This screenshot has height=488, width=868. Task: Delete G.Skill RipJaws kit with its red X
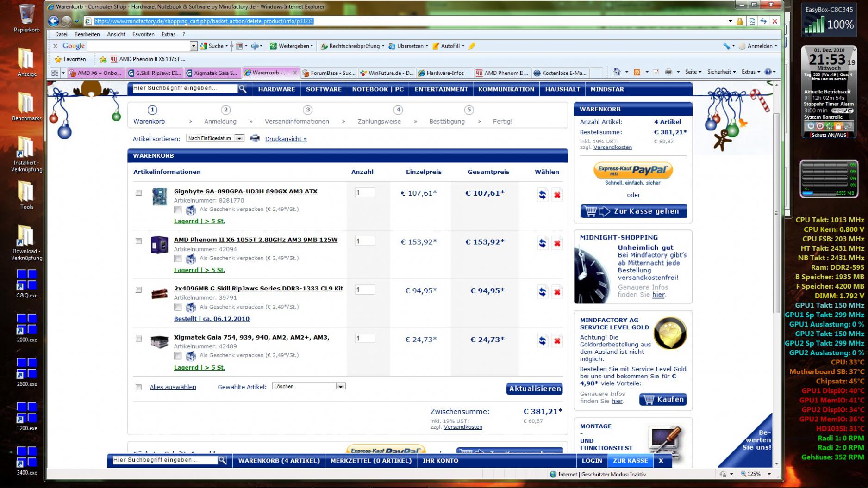click(x=557, y=292)
